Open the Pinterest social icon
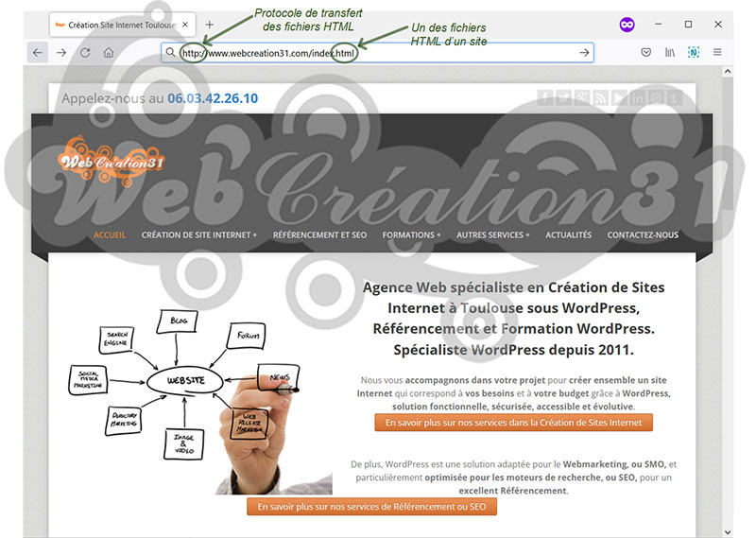Image resolution: width=756 pixels, height=538 pixels. coord(656,98)
